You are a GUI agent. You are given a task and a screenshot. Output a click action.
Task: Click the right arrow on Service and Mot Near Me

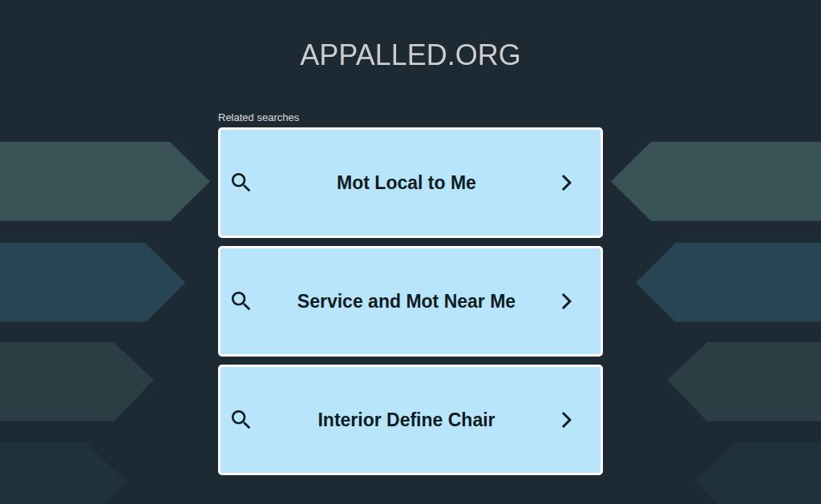[x=566, y=301]
